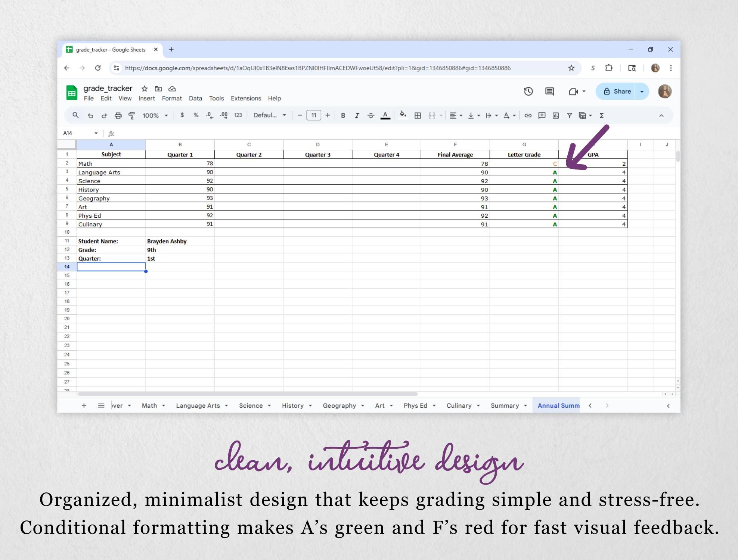Open version history clock icon
Screen dimensions: 738x560
click(x=528, y=91)
